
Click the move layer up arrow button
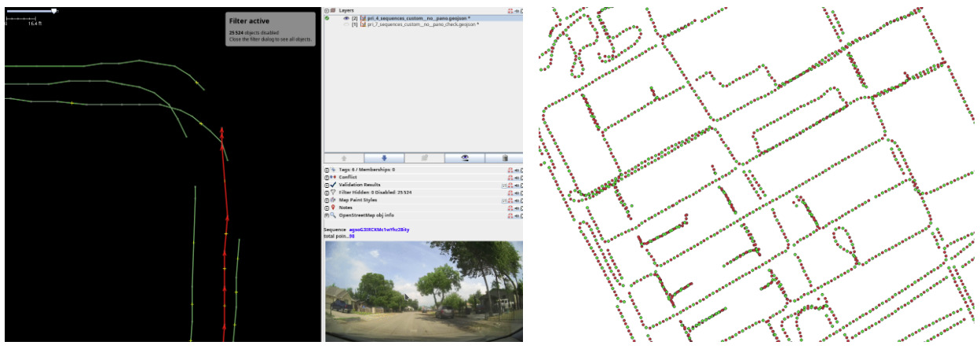[343, 158]
